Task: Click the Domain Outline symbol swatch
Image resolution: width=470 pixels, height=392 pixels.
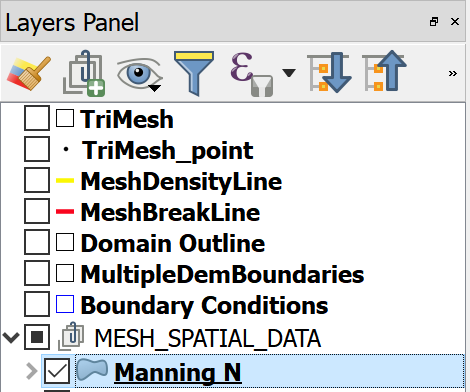Action: 65,242
